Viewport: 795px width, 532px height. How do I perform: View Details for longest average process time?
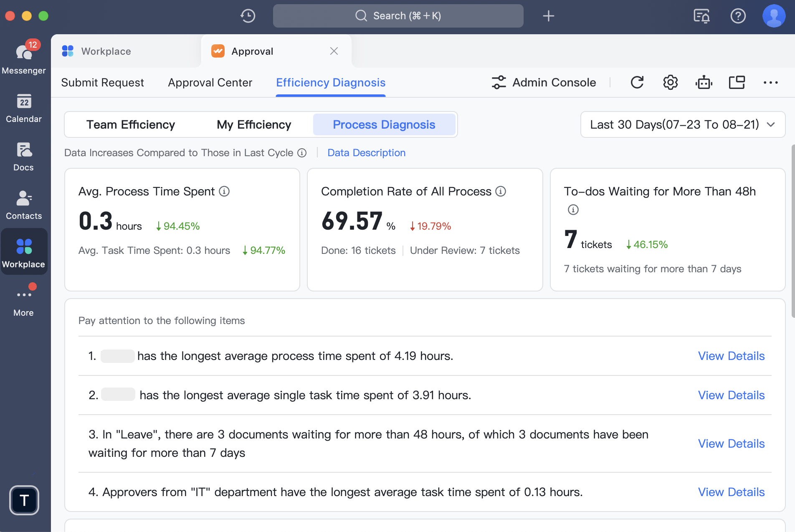[x=731, y=356]
